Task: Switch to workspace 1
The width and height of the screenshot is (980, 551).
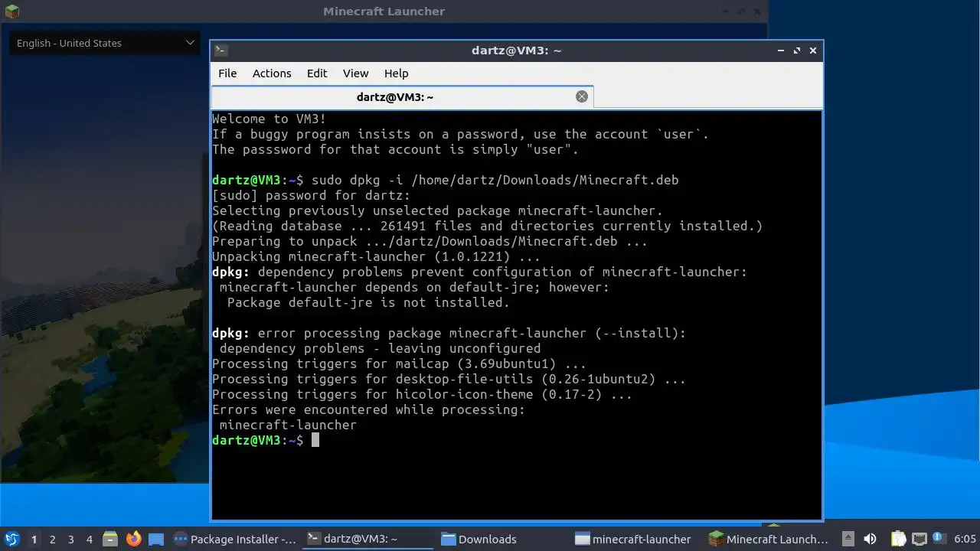Action: tap(34, 540)
